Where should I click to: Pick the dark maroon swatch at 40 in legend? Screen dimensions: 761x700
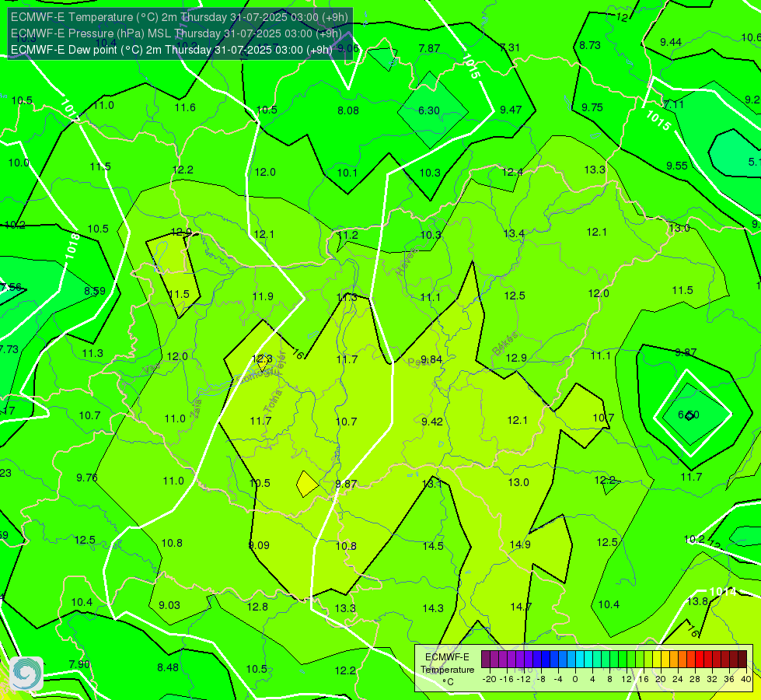(x=742, y=660)
